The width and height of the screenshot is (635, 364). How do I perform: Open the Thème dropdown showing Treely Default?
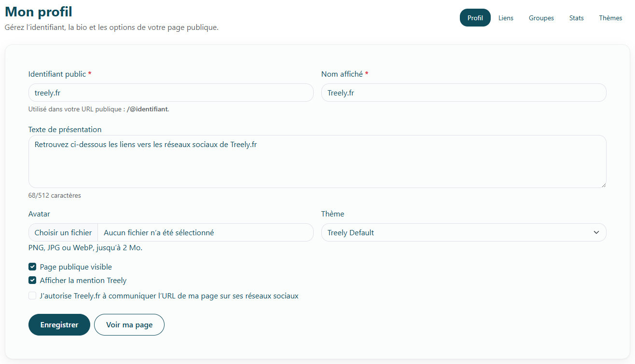(464, 232)
